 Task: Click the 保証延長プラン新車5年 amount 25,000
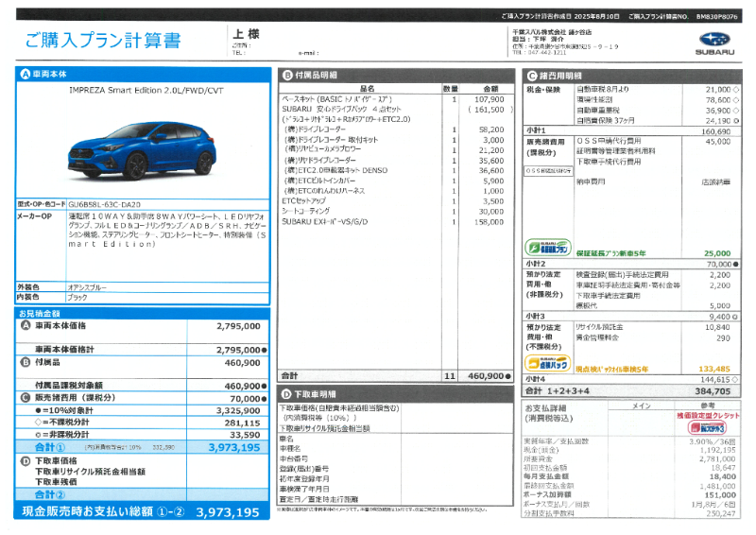(x=717, y=253)
